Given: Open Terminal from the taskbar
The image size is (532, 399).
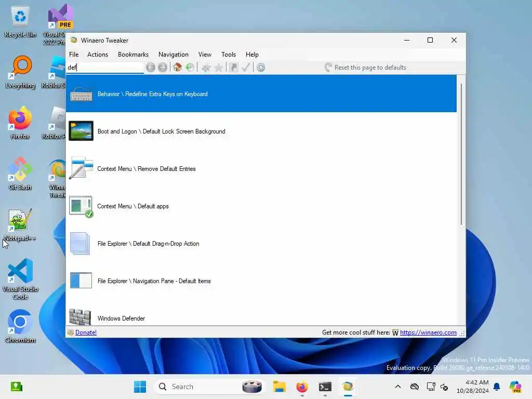Looking at the screenshot, I should (x=325, y=387).
